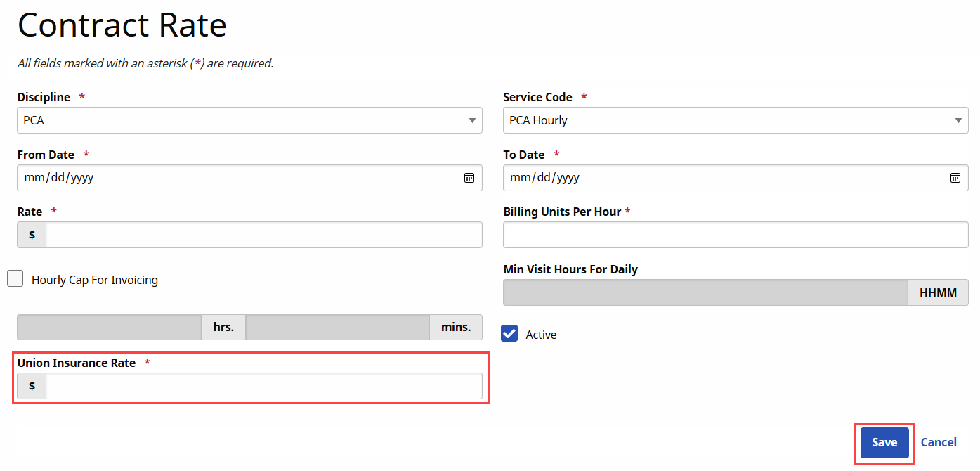Click the Union Insurance Rate input field

(x=263, y=385)
